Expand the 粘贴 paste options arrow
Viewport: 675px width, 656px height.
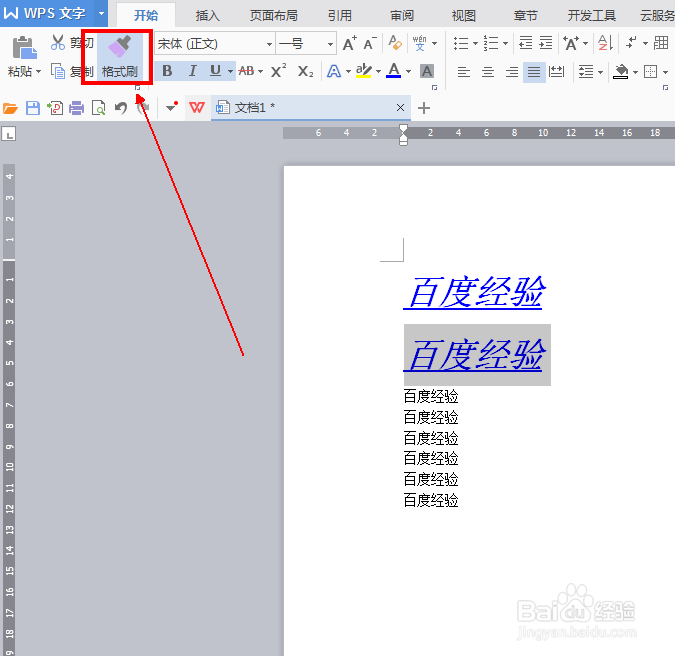(38, 71)
